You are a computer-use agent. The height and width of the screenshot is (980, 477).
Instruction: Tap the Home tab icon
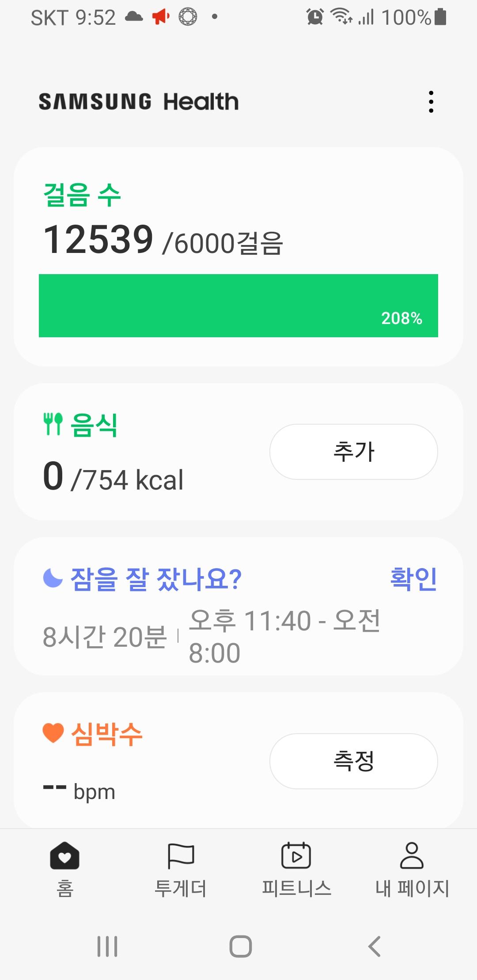pos(64,856)
